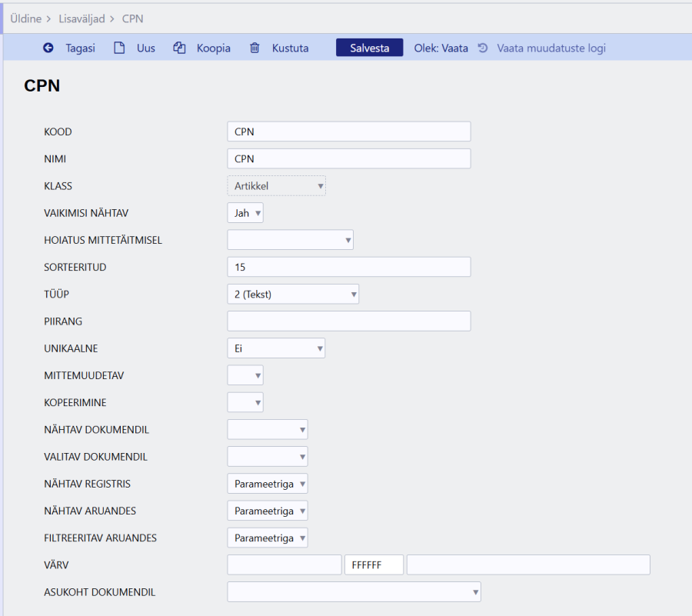Open the NÄHTAV ARUANDES Parameetriga dropdown
The height and width of the screenshot is (616, 692).
[268, 511]
